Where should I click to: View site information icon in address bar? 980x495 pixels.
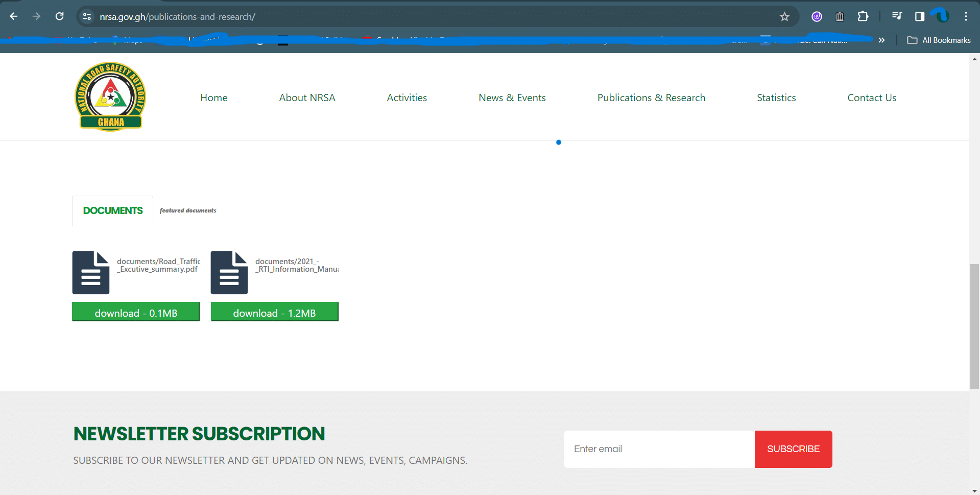pyautogui.click(x=87, y=16)
